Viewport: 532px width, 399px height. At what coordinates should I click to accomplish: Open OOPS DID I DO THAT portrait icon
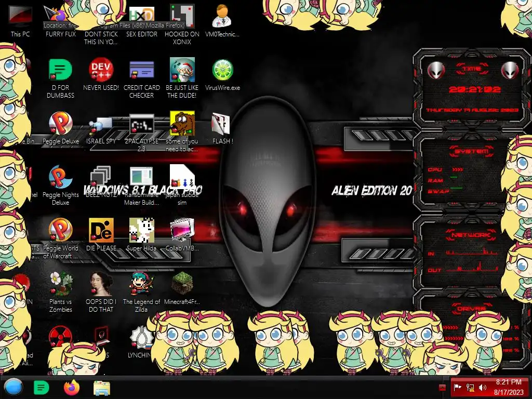[101, 292]
